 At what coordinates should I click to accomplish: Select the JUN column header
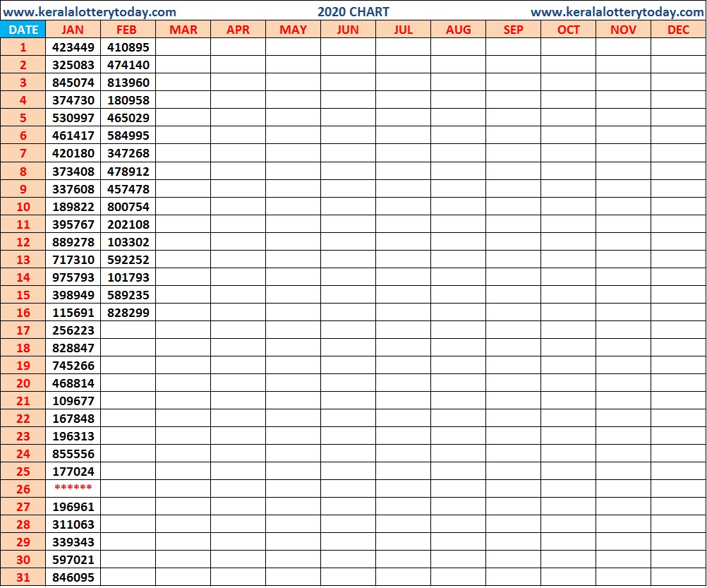[348, 30]
